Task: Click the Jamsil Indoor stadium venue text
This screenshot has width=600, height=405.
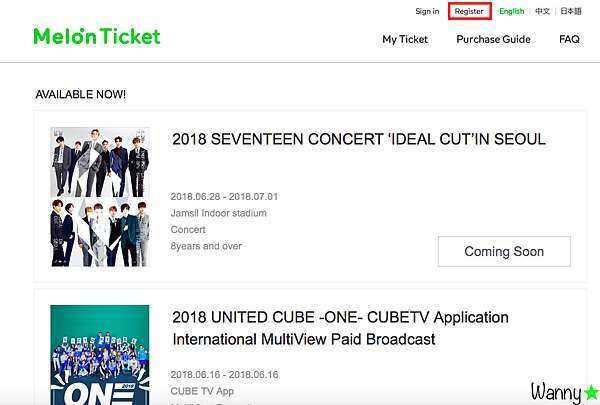Action: tap(218, 213)
